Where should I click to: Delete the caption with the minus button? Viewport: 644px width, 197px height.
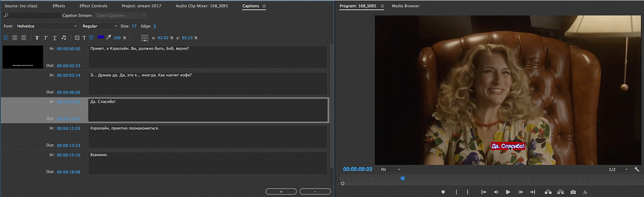pyautogui.click(x=315, y=191)
